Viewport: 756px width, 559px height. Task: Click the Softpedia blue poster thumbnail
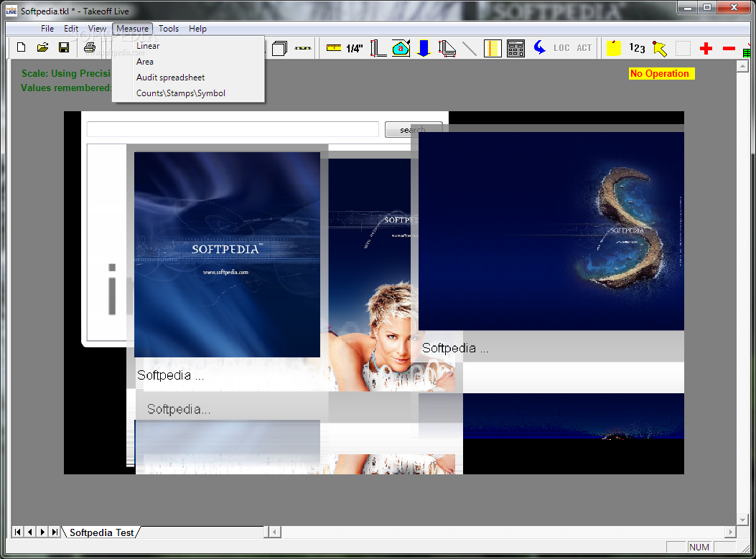[x=227, y=255]
